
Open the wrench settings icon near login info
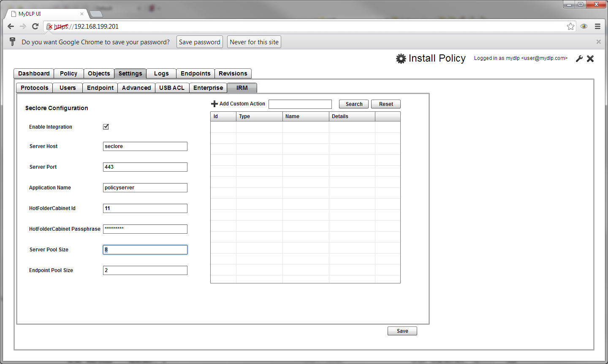579,59
